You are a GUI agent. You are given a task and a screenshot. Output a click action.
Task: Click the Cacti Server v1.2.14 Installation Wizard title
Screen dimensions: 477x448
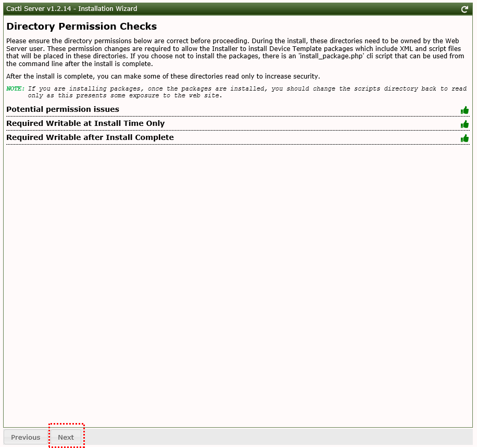[71, 8]
